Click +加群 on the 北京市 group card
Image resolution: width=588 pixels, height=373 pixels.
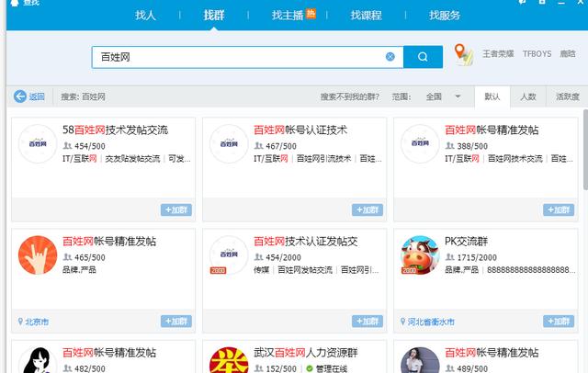[176, 322]
